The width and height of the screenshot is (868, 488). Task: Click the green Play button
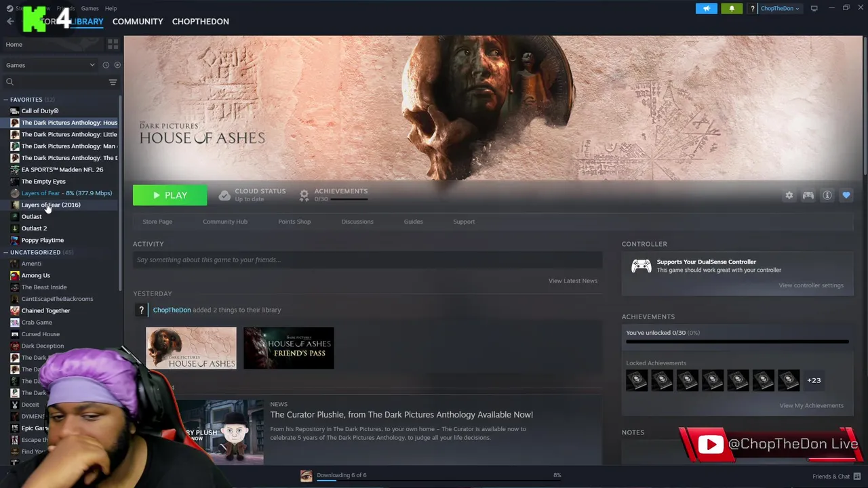(x=170, y=195)
